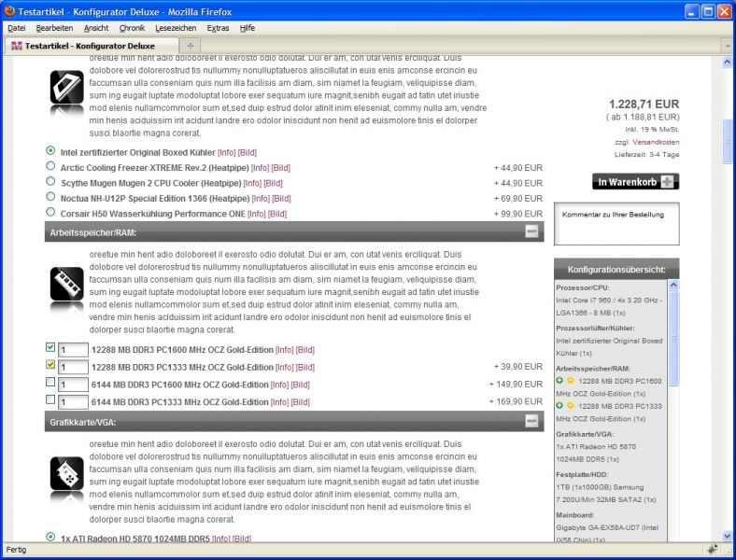
Task: Click page scrollbar down arrow
Action: [x=727, y=536]
